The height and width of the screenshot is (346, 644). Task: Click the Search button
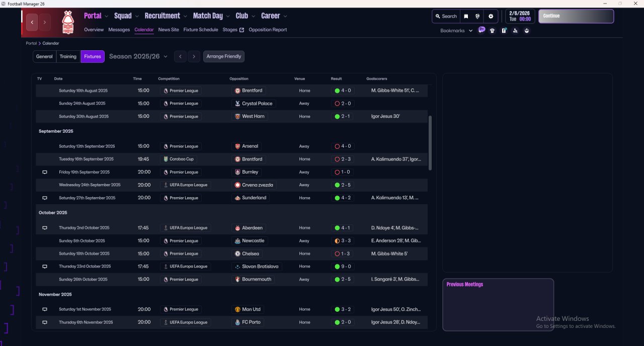coord(446,16)
